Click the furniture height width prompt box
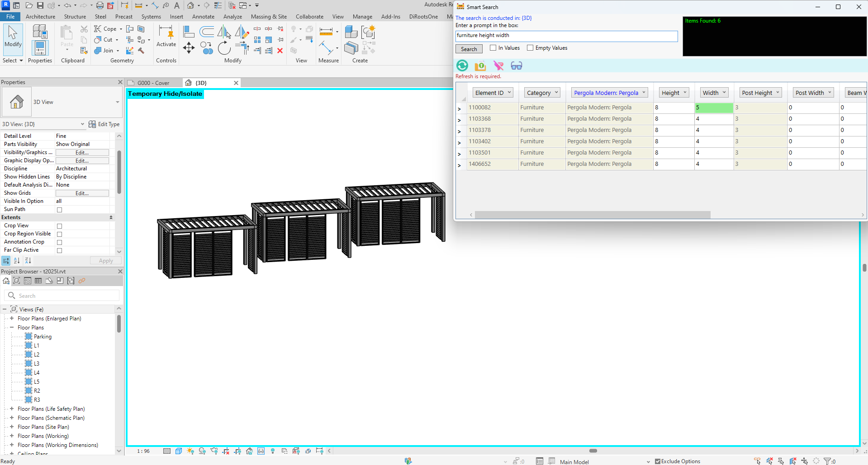This screenshot has width=868, height=465. pyautogui.click(x=566, y=36)
